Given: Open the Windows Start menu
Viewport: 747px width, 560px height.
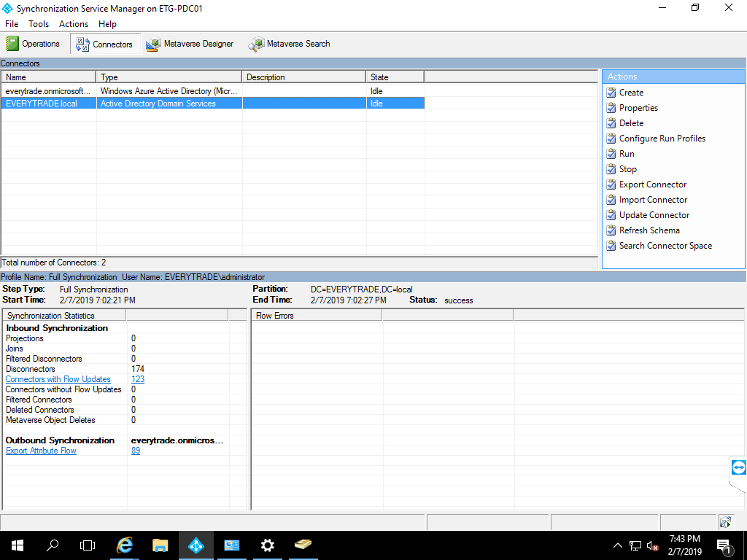Looking at the screenshot, I should coord(18,545).
